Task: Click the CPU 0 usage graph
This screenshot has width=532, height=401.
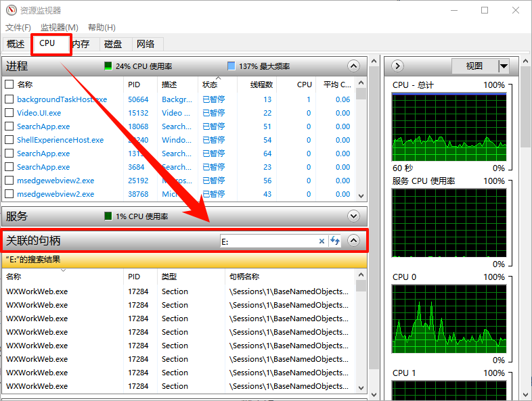Action: pyautogui.click(x=449, y=319)
